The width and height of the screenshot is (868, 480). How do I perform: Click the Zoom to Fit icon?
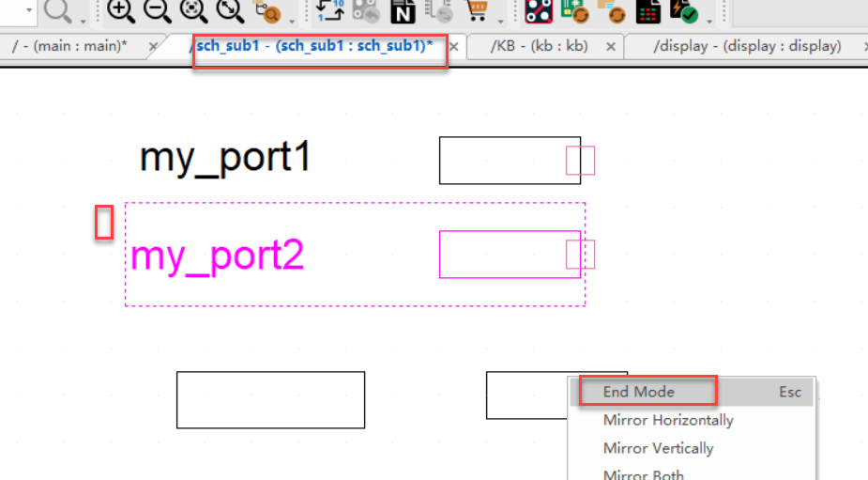[193, 11]
